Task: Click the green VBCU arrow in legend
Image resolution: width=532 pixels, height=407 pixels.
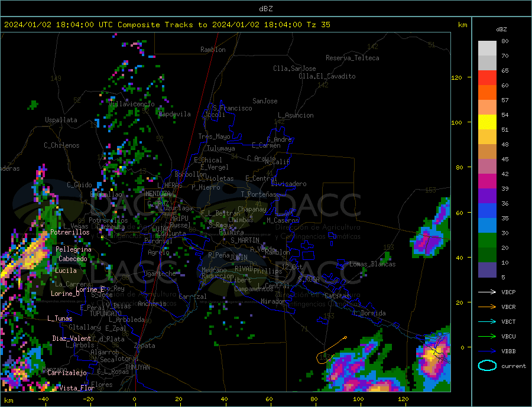Action: tap(487, 337)
